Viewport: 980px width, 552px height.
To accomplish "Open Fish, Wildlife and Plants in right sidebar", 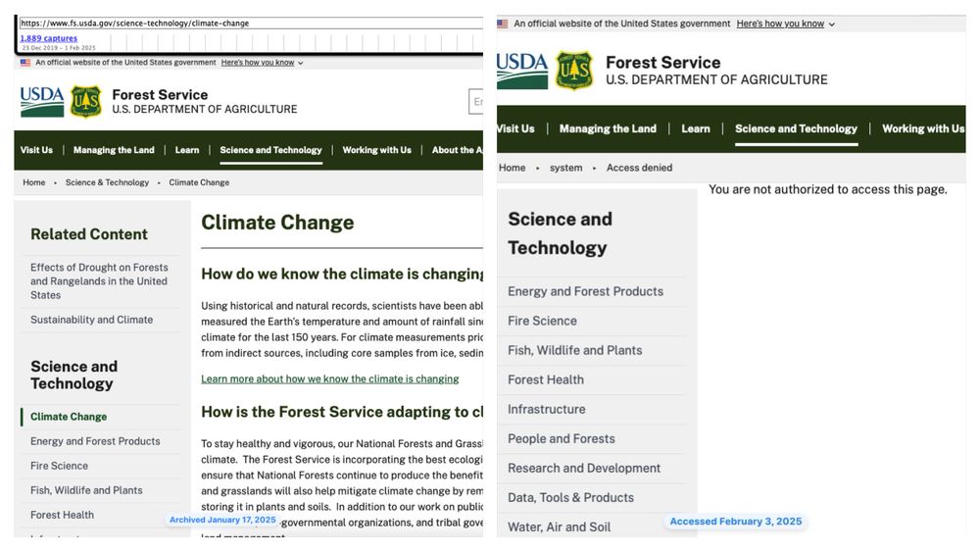I will pos(575,350).
